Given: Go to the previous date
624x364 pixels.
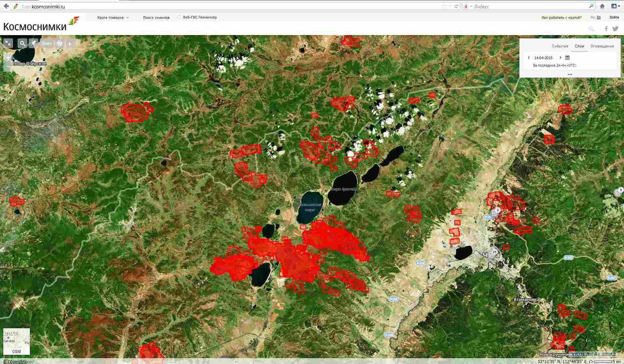Looking at the screenshot, I should 529,58.
